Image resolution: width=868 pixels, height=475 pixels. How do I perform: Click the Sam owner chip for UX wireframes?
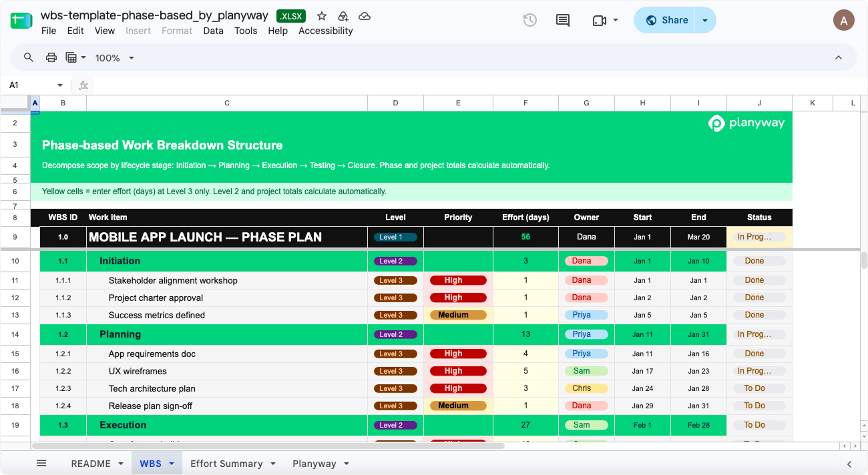pos(586,371)
